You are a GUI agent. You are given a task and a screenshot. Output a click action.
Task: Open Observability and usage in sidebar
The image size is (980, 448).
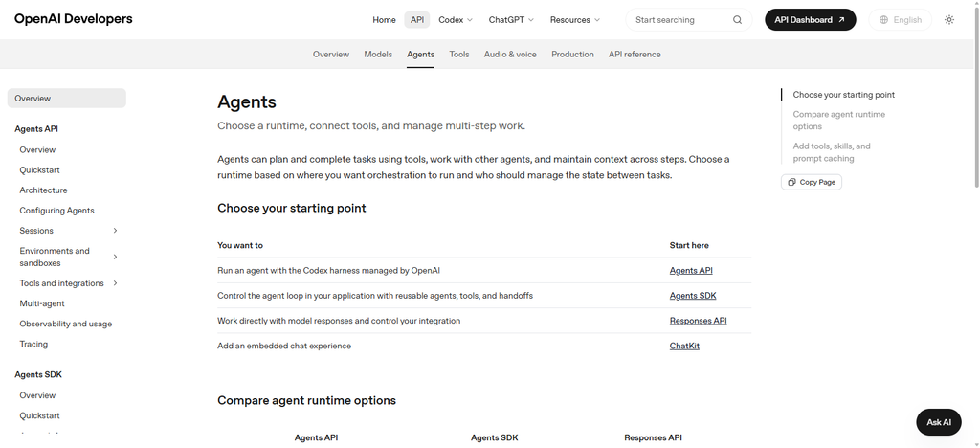(66, 324)
